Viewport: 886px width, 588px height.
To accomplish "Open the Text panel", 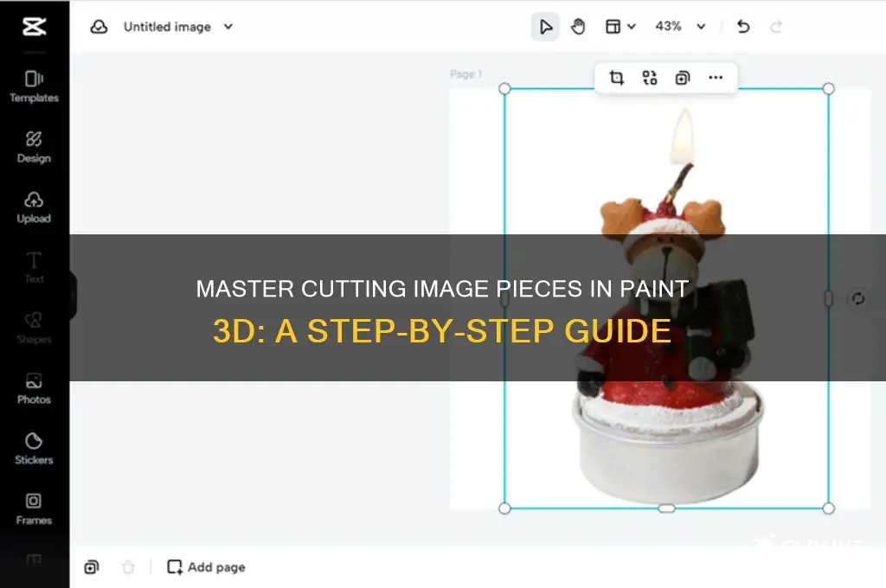I will click(34, 268).
